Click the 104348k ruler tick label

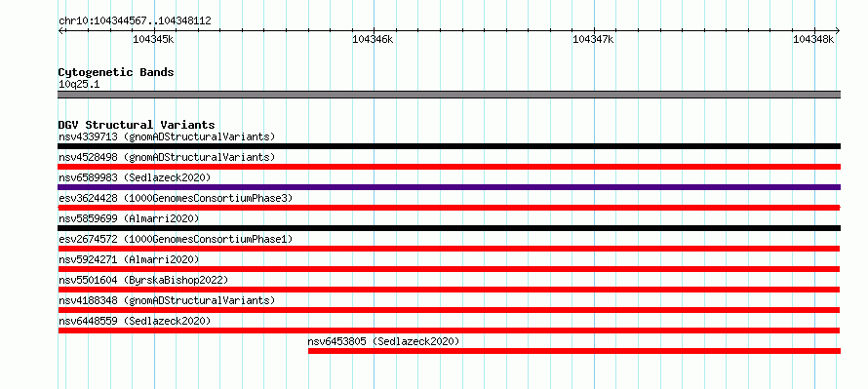[x=813, y=39]
